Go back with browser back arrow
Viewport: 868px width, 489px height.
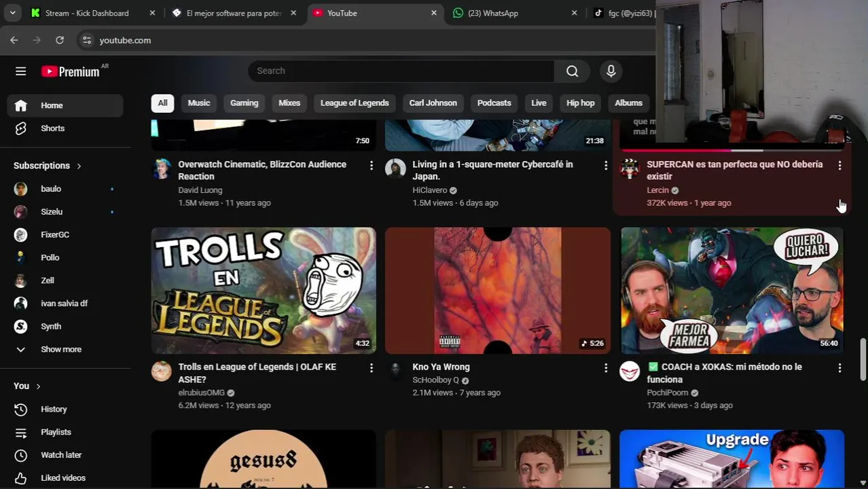point(14,40)
